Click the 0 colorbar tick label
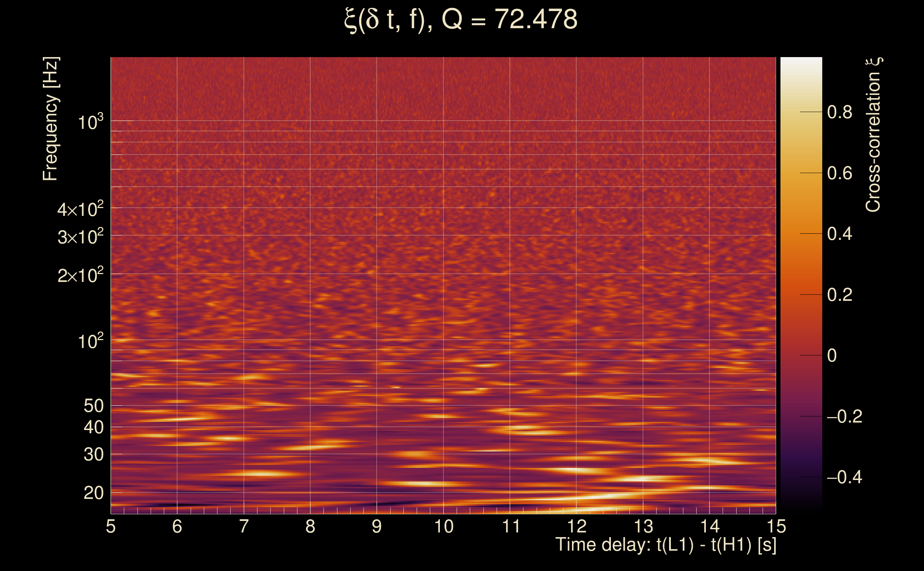 pyautogui.click(x=832, y=355)
